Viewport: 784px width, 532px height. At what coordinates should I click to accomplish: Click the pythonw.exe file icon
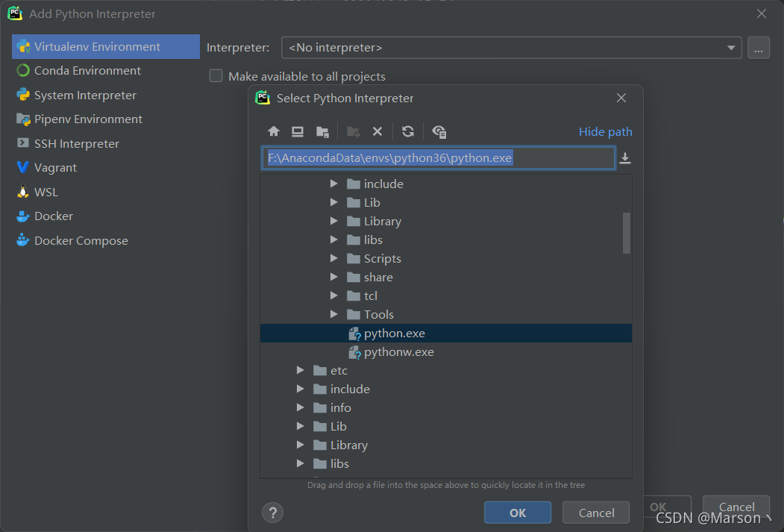point(354,352)
